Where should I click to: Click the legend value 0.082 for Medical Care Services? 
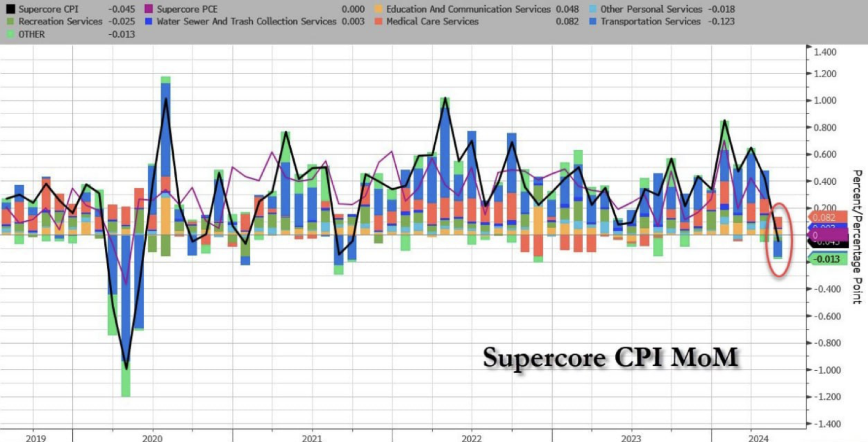(x=567, y=22)
